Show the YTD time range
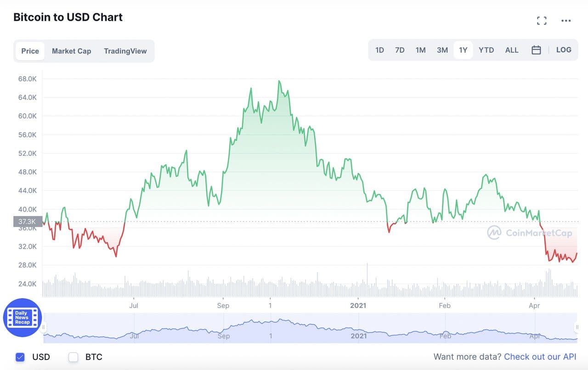 486,50
